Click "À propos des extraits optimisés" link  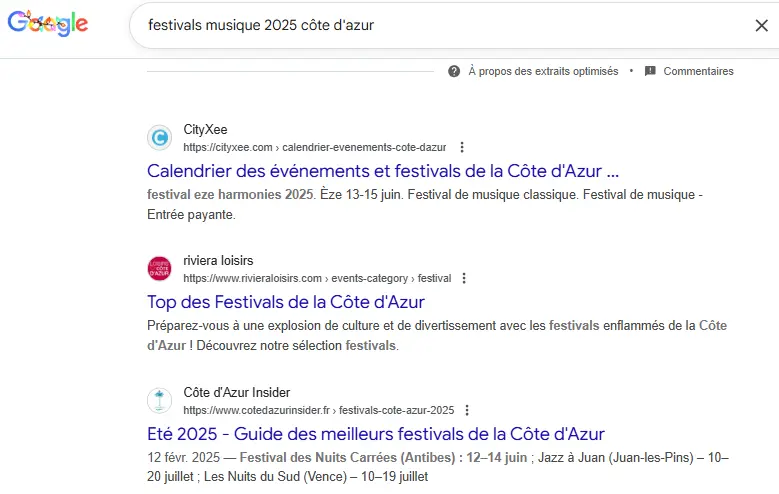pyautogui.click(x=543, y=71)
